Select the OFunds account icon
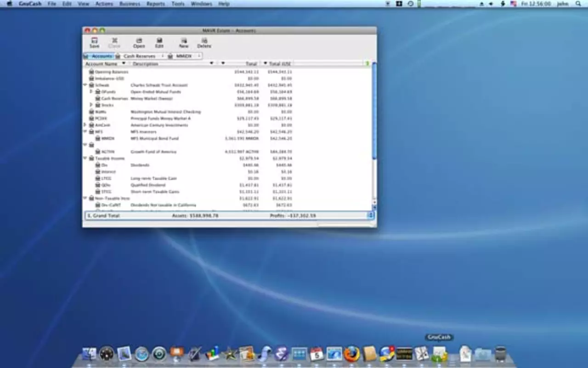This screenshot has width=588, height=368. click(x=98, y=92)
